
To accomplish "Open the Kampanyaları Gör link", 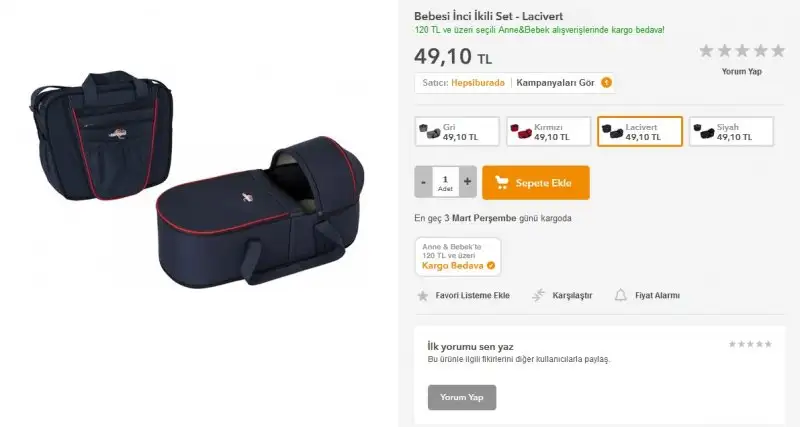I will point(555,83).
